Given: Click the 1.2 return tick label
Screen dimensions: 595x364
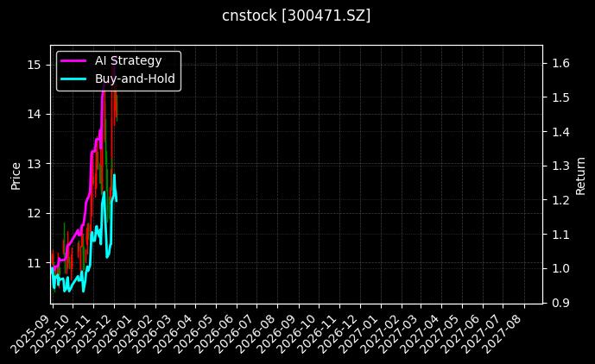Looking at the screenshot, I should [560, 200].
